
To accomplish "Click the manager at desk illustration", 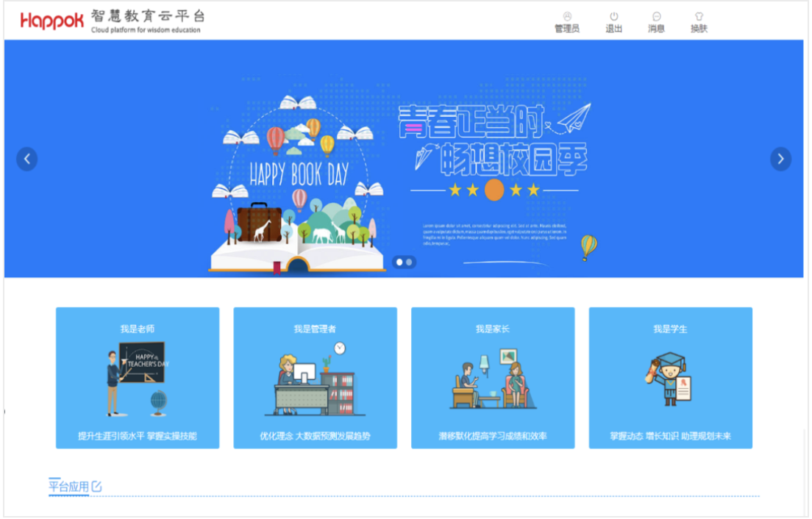I will click(315, 379).
